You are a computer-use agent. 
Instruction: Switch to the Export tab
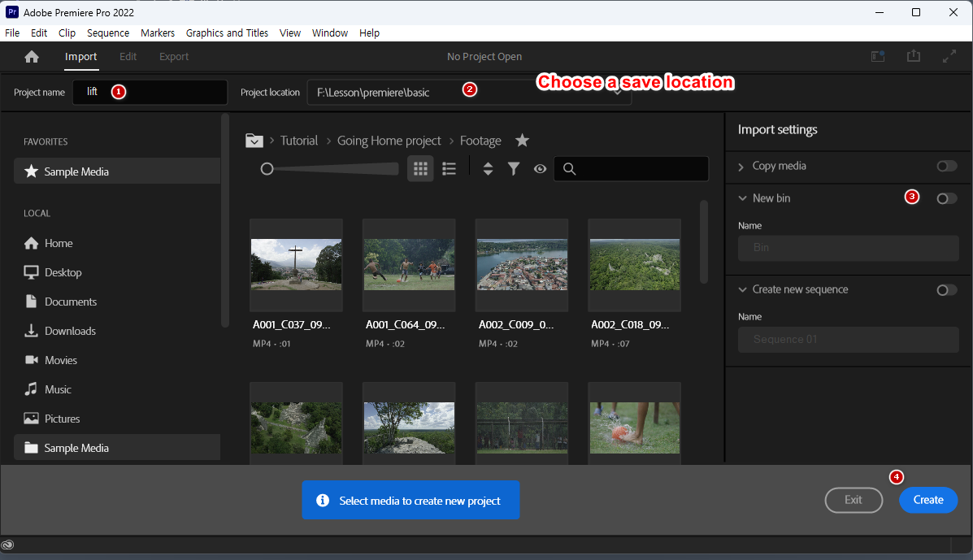173,57
